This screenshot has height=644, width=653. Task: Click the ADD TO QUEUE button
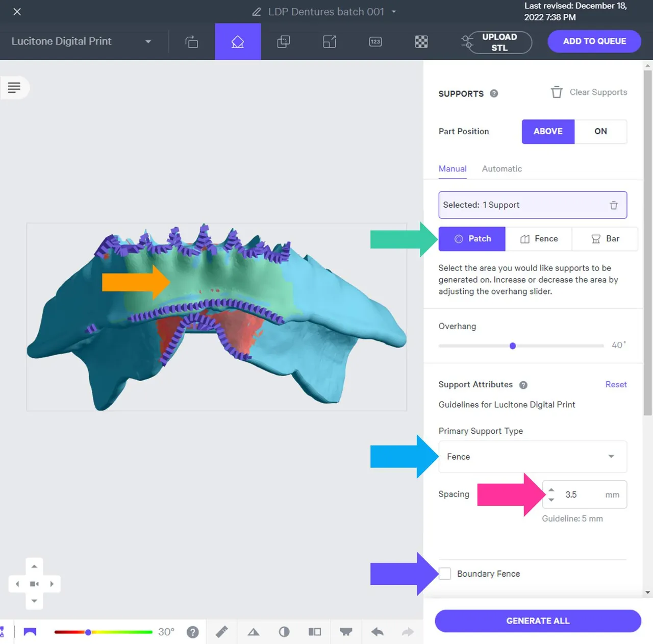pos(594,41)
